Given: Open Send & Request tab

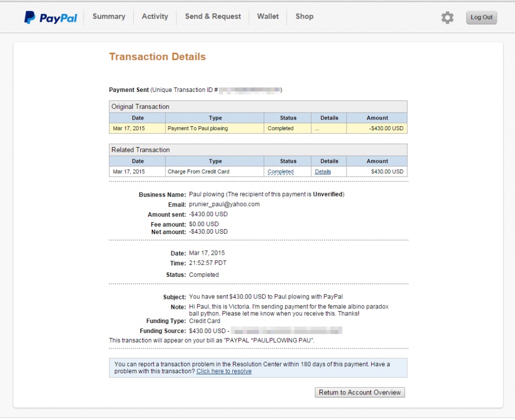Looking at the screenshot, I should tap(213, 17).
